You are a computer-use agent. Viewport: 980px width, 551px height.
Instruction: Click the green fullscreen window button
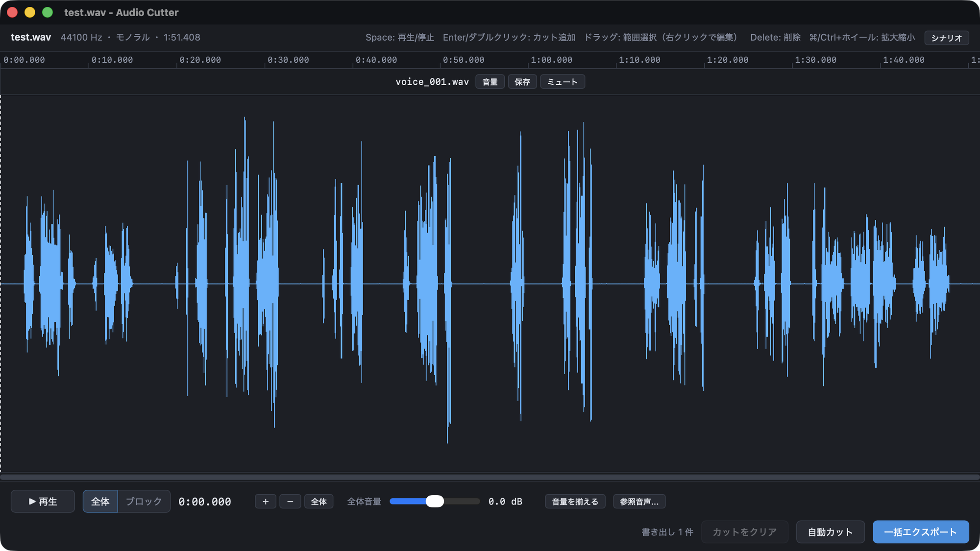click(x=48, y=12)
